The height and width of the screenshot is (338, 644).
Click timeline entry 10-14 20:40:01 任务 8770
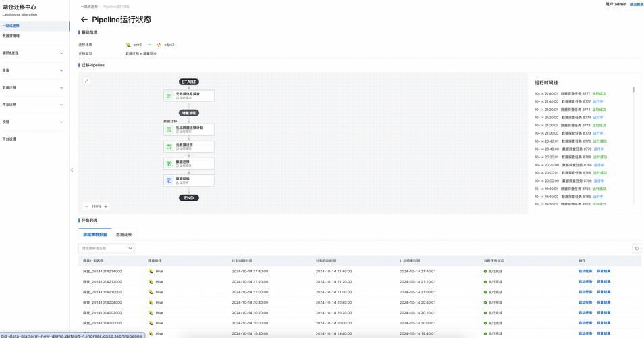click(x=570, y=141)
